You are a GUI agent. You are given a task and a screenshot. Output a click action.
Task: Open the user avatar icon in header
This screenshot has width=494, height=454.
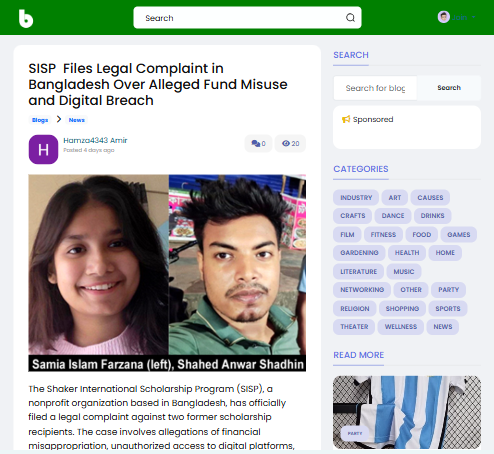[444, 17]
